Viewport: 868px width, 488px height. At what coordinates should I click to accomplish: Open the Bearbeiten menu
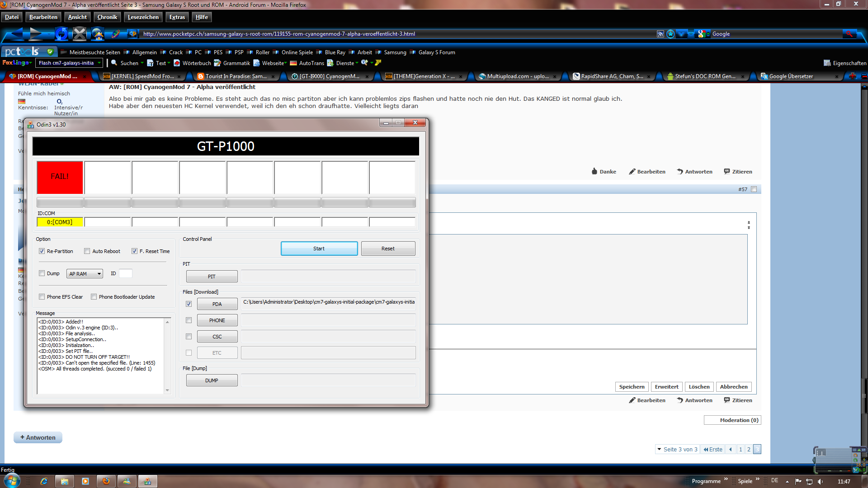(43, 17)
